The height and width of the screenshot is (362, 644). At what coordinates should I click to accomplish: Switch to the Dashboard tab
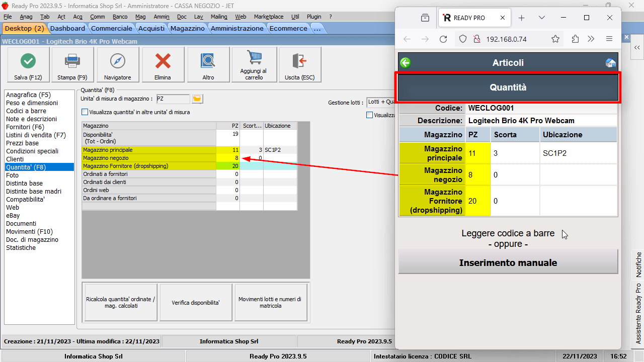pyautogui.click(x=68, y=29)
